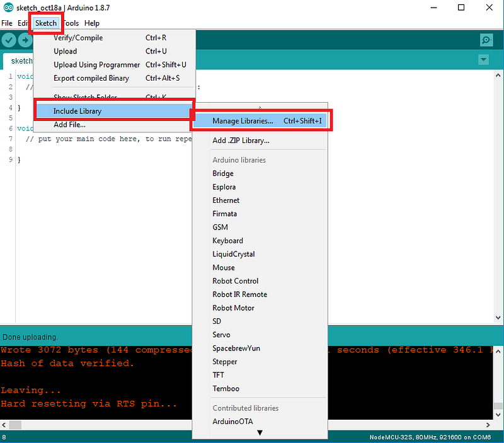Include the Esplora library
The height and width of the screenshot is (443, 504).
coord(260,187)
